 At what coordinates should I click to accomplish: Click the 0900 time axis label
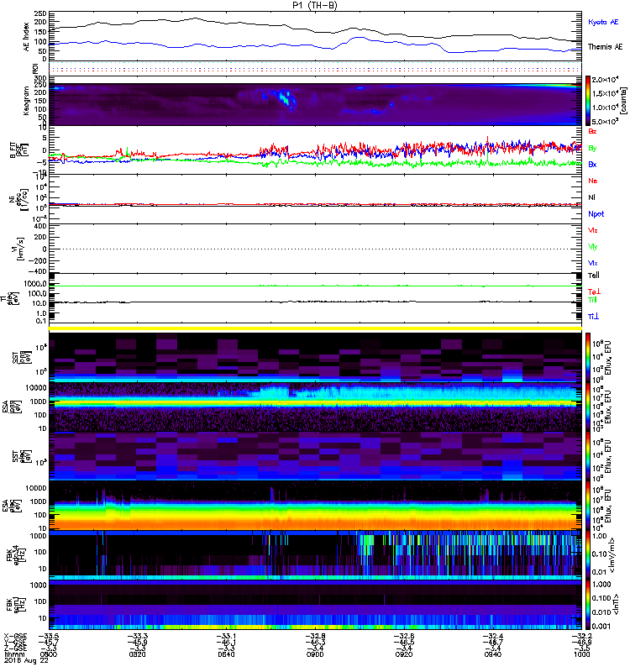(x=315, y=654)
